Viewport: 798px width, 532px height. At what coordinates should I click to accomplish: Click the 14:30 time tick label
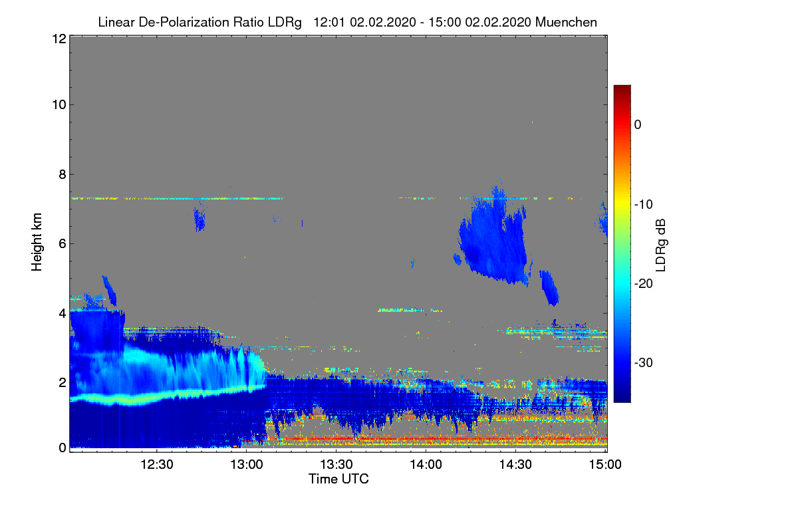pos(516,464)
